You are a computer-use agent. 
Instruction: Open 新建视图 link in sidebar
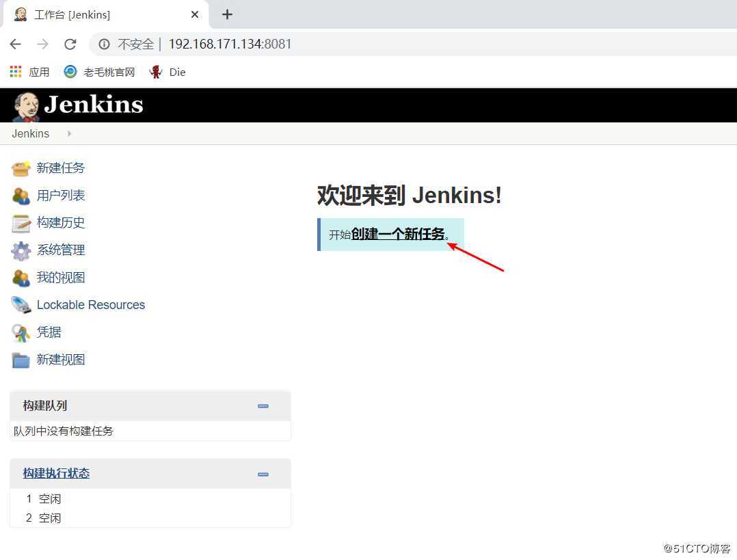click(61, 360)
